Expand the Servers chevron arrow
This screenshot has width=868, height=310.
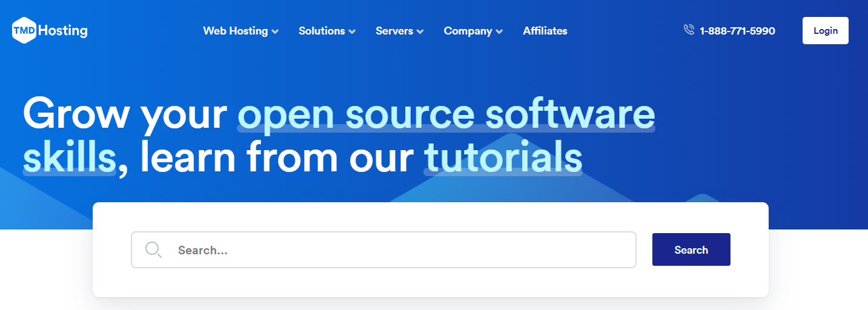(420, 31)
